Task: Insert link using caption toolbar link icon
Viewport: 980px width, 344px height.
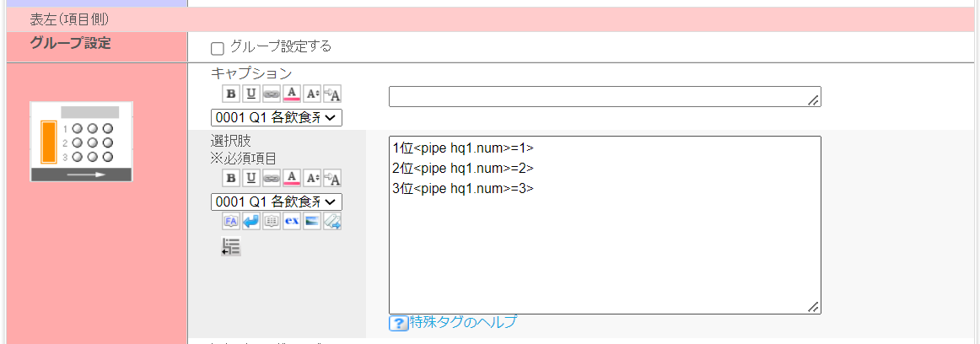Action: [271, 94]
